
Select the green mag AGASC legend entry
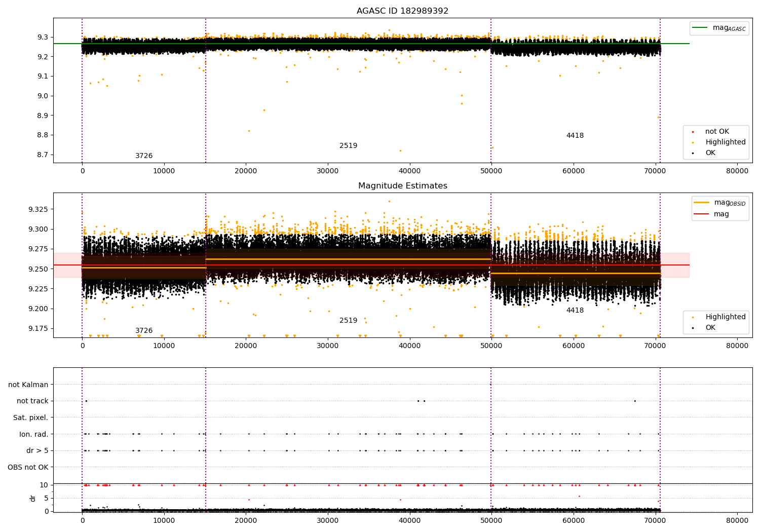(718, 28)
